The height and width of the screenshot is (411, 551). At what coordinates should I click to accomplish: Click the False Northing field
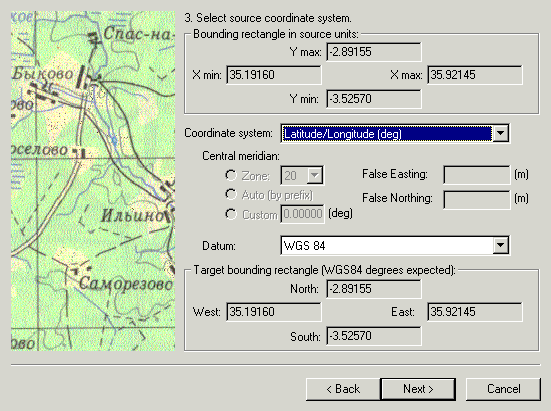[477, 200]
